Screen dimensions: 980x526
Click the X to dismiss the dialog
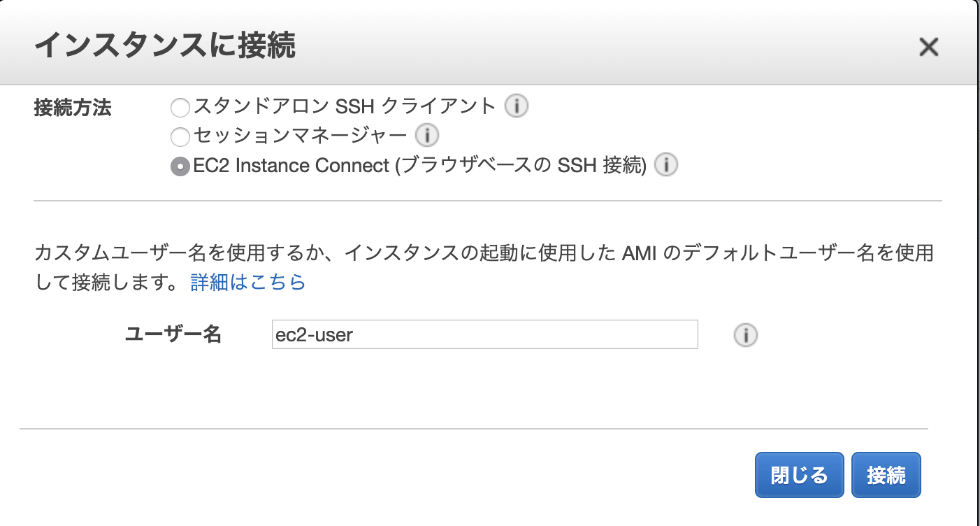pyautogui.click(x=928, y=48)
